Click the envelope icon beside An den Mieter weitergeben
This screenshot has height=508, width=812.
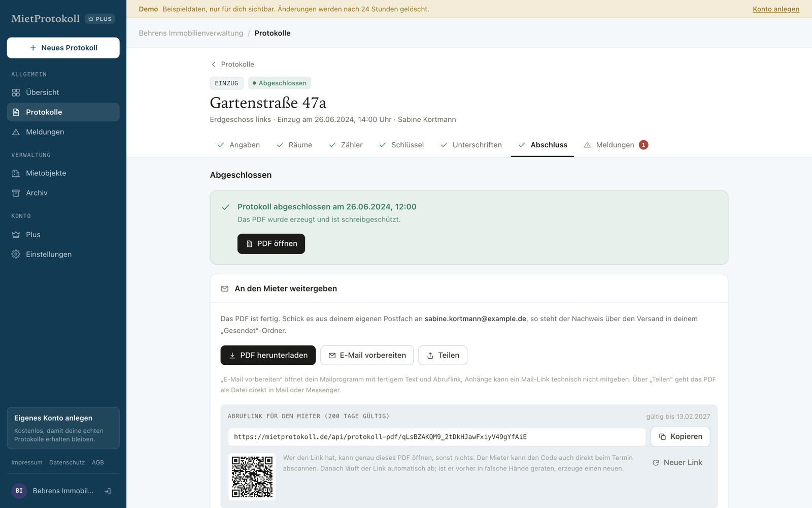pyautogui.click(x=225, y=289)
